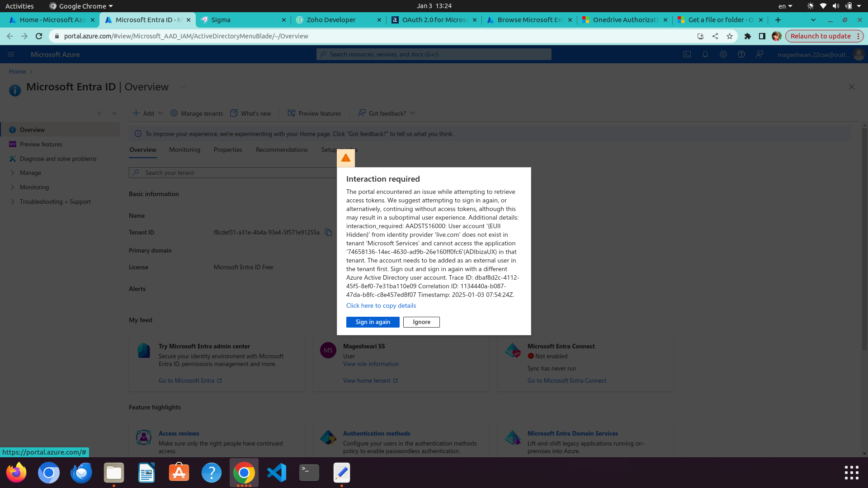The image size is (868, 488).
Task: Open Preview features in toolbar
Action: [x=314, y=113]
